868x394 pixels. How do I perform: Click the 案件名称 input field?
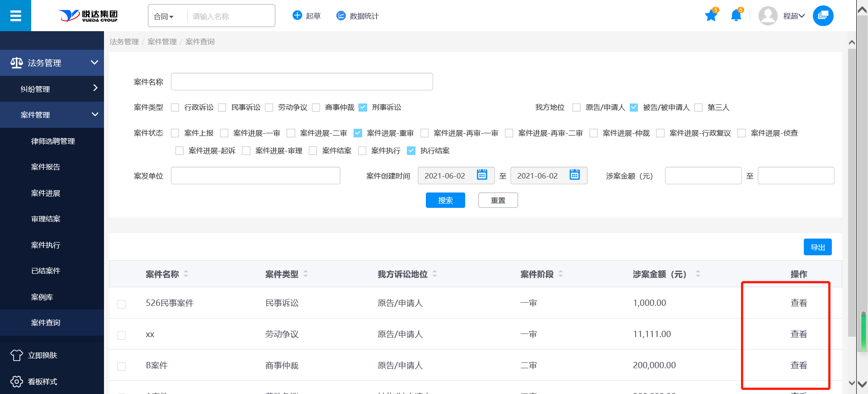[x=302, y=82]
